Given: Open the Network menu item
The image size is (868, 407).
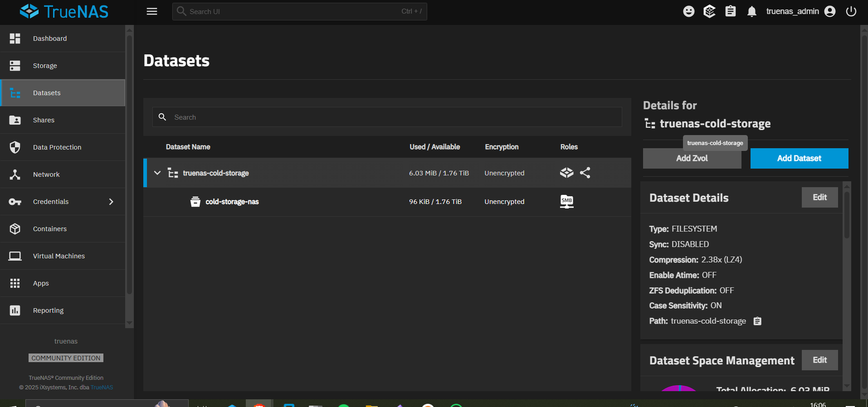Looking at the screenshot, I should tap(63, 174).
